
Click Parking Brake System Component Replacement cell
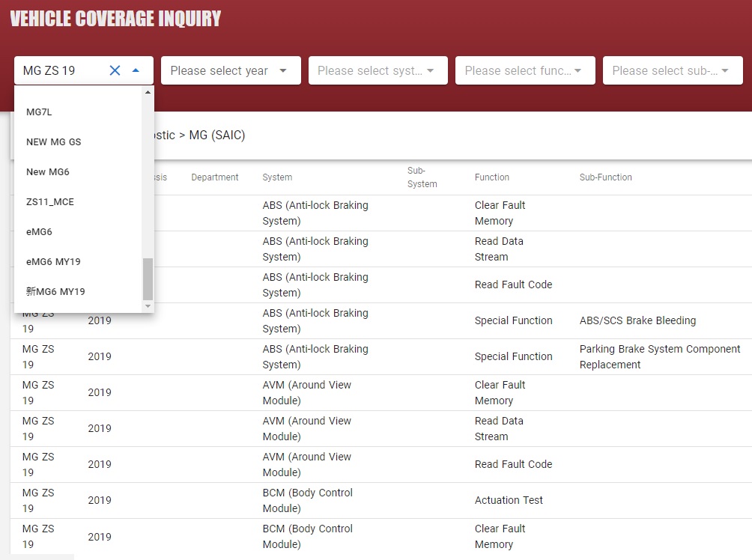point(659,356)
